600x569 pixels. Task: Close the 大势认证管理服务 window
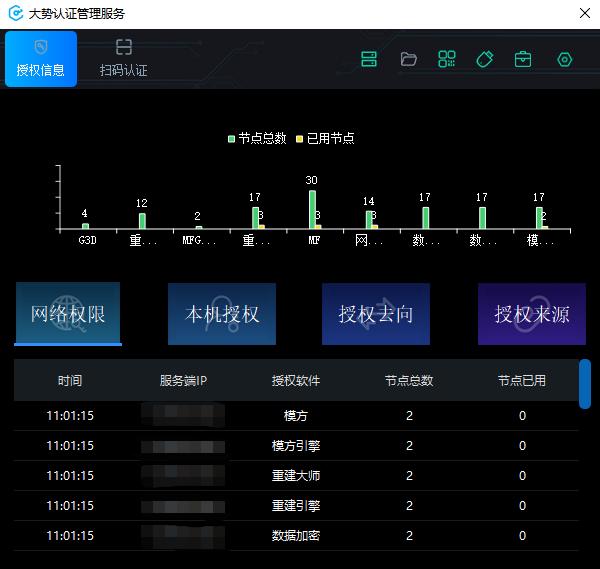pos(584,13)
